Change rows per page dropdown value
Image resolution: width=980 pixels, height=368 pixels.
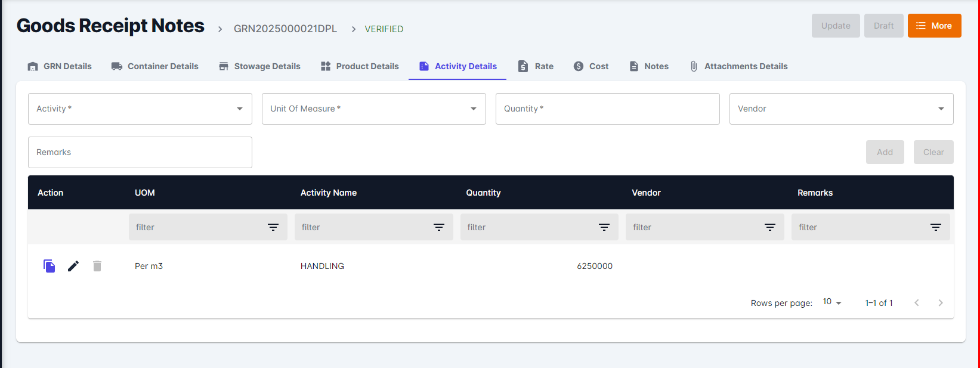coord(832,302)
